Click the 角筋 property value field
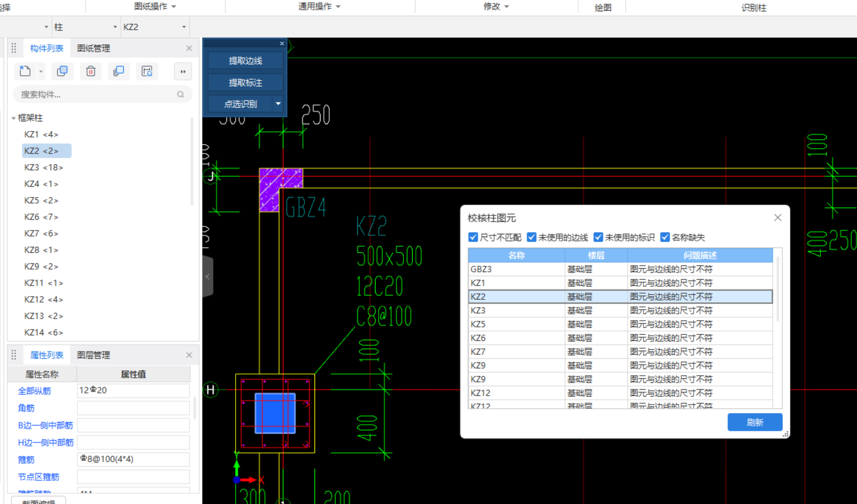The height and width of the screenshot is (504, 857). (133, 408)
